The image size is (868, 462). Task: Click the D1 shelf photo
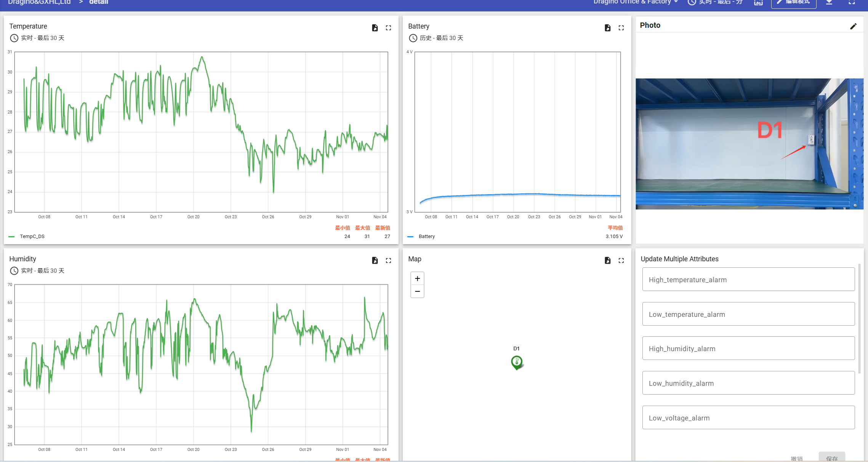(x=749, y=144)
